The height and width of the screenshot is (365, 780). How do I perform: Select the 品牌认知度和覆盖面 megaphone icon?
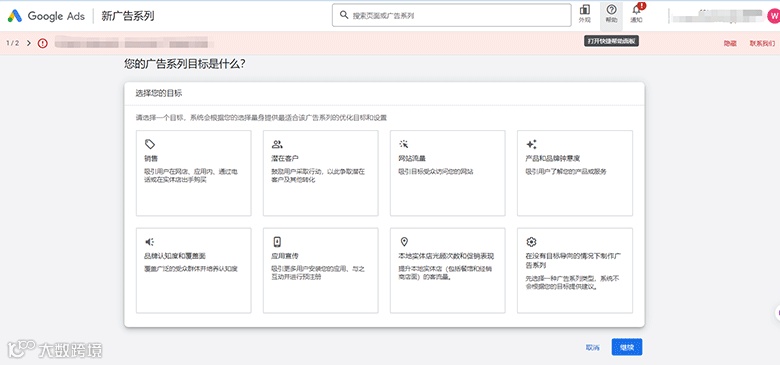pos(150,242)
